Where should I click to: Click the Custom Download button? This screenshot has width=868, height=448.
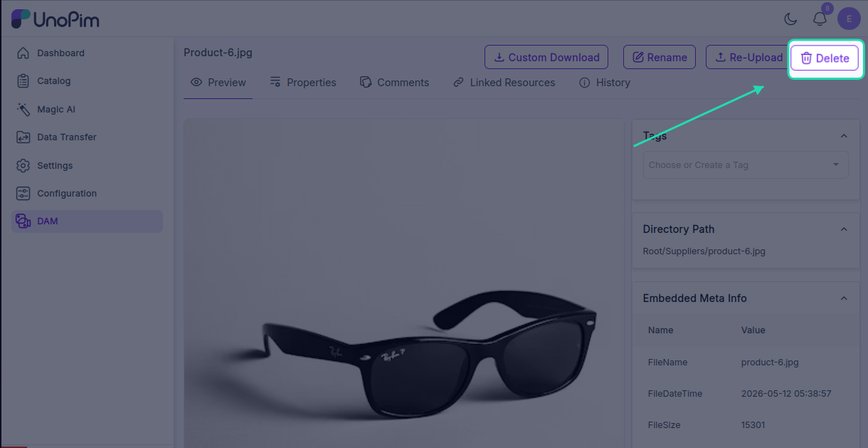[x=546, y=57]
